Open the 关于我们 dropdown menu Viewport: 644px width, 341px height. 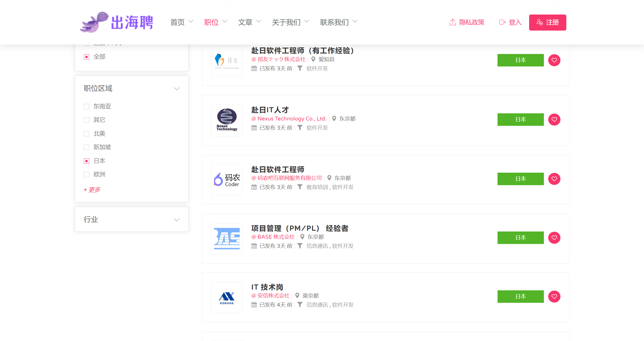(x=290, y=22)
